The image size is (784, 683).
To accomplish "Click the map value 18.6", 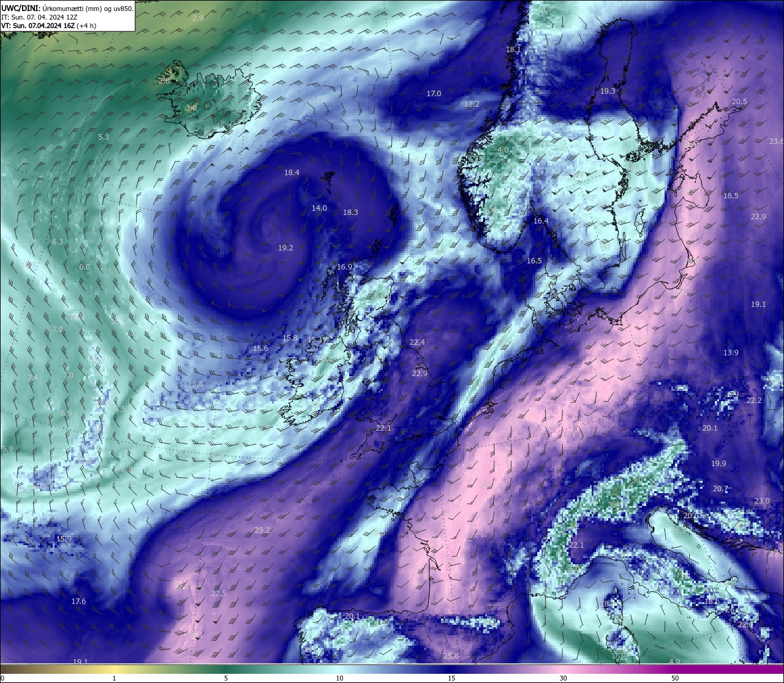I will tap(712, 602).
